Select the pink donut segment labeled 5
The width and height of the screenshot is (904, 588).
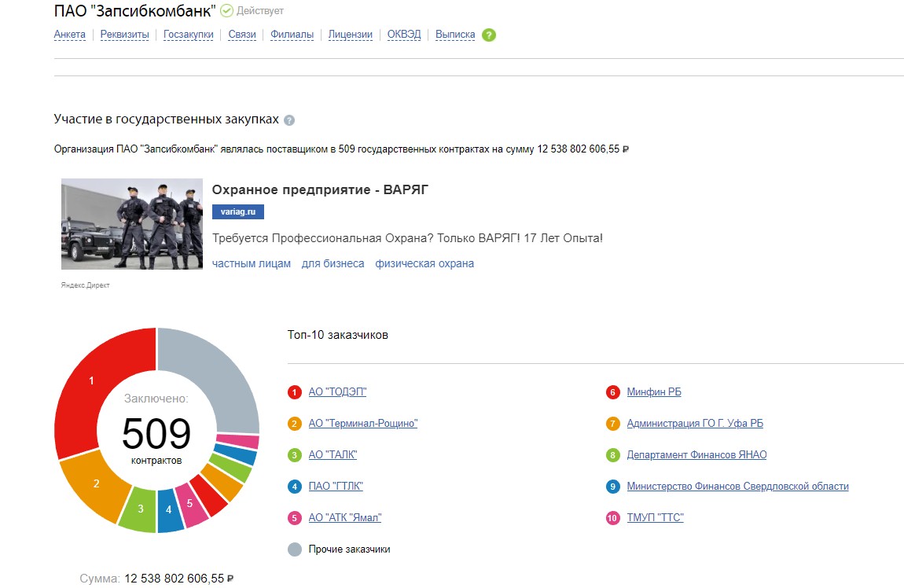click(x=190, y=503)
